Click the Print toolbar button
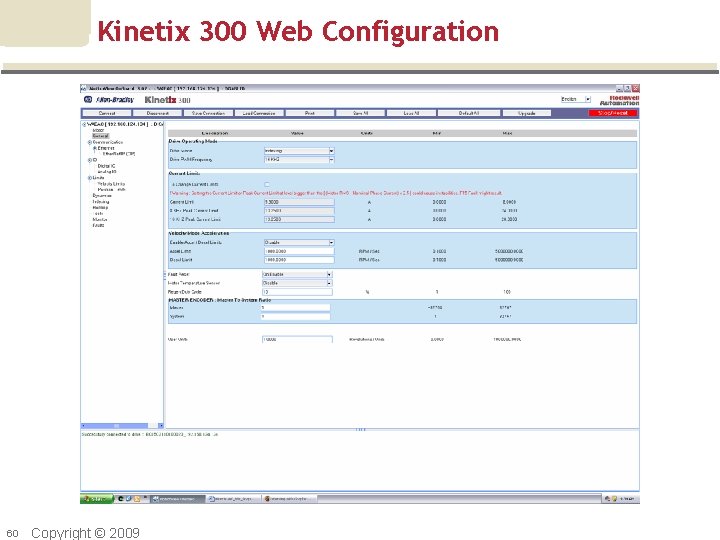Image resolution: width=720 pixels, height=540 pixels. click(x=310, y=113)
